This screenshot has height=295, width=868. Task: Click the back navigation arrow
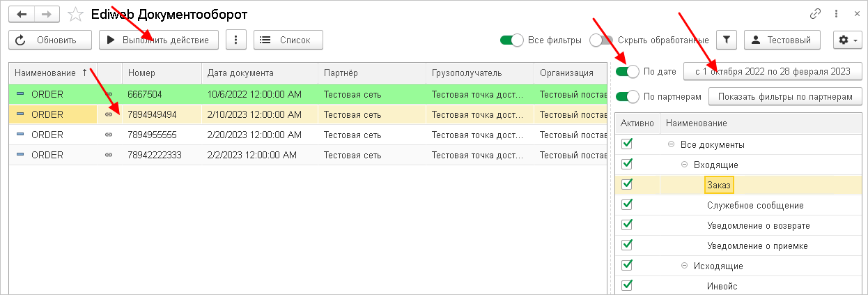click(x=21, y=14)
